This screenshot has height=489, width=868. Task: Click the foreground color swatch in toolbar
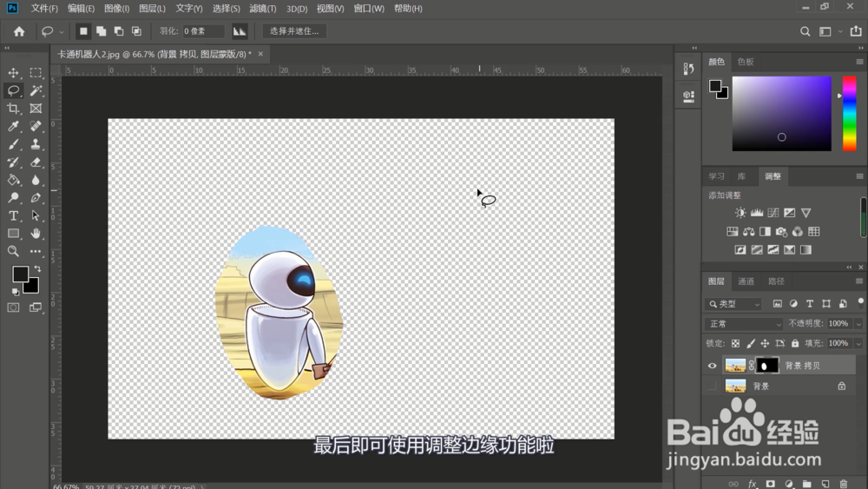pos(19,273)
